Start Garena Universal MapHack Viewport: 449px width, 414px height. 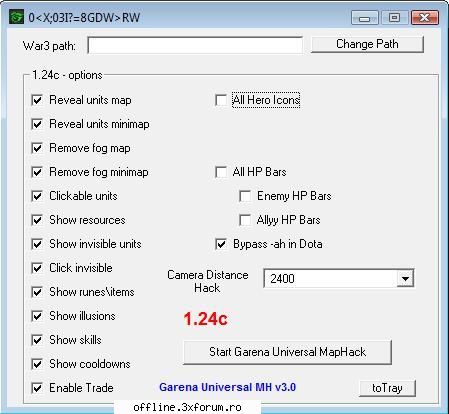[287, 352]
